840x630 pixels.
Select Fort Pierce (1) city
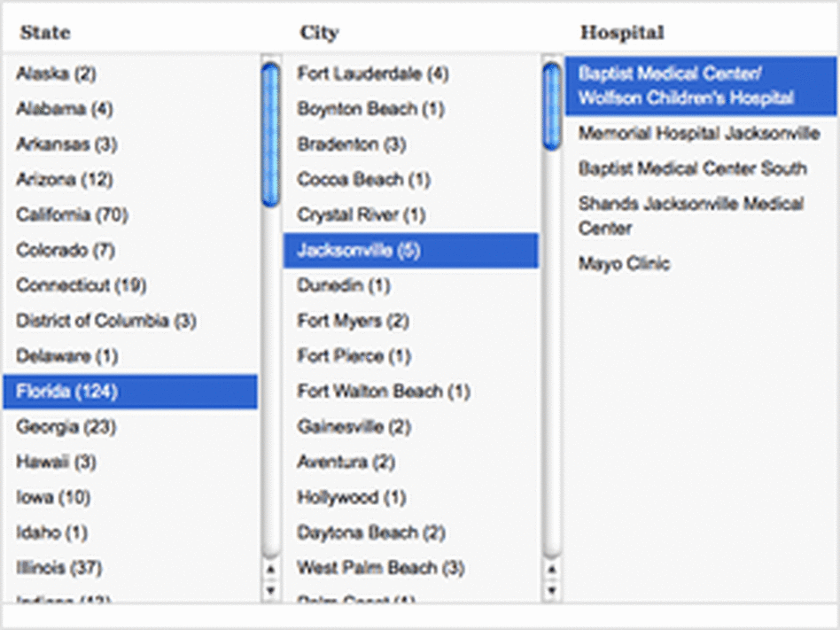pos(411,356)
